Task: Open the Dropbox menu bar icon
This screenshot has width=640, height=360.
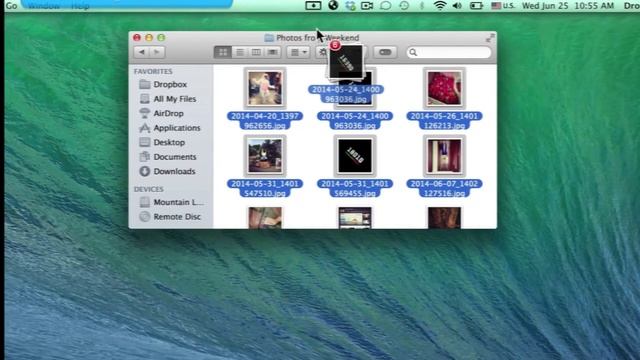Action: coord(350,6)
